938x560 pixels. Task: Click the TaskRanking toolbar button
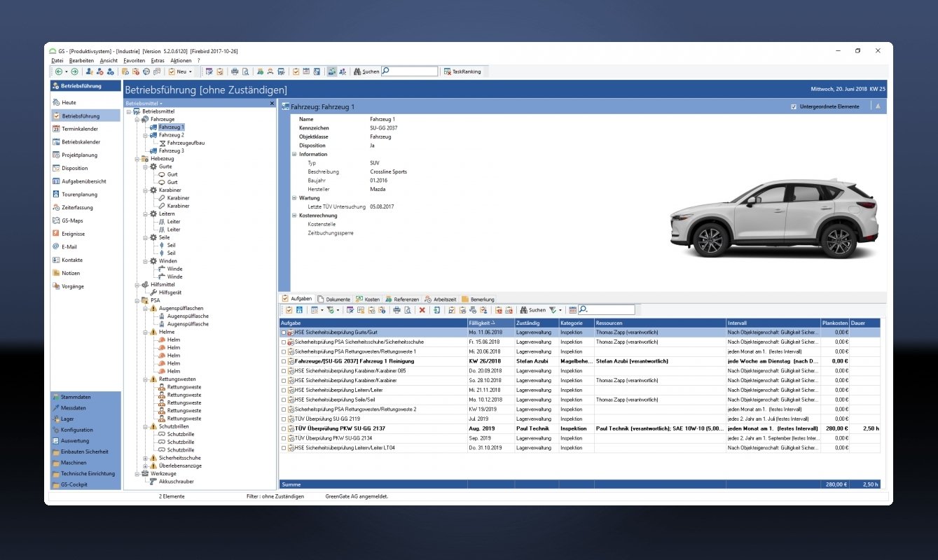(462, 71)
